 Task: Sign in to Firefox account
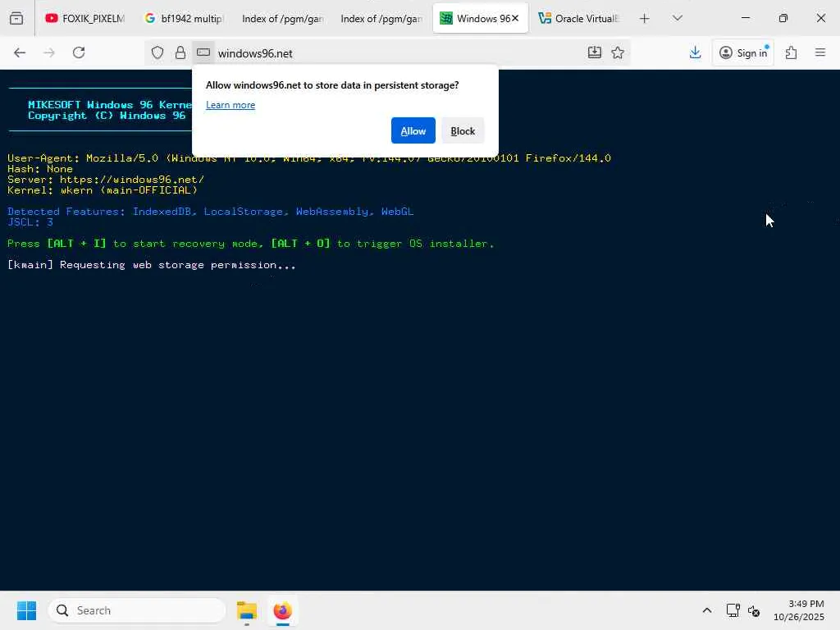[x=743, y=52]
